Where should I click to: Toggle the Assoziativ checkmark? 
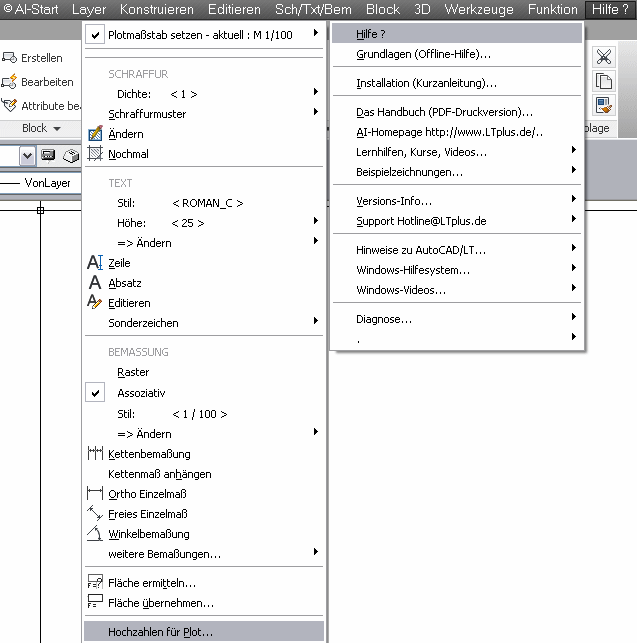point(95,393)
